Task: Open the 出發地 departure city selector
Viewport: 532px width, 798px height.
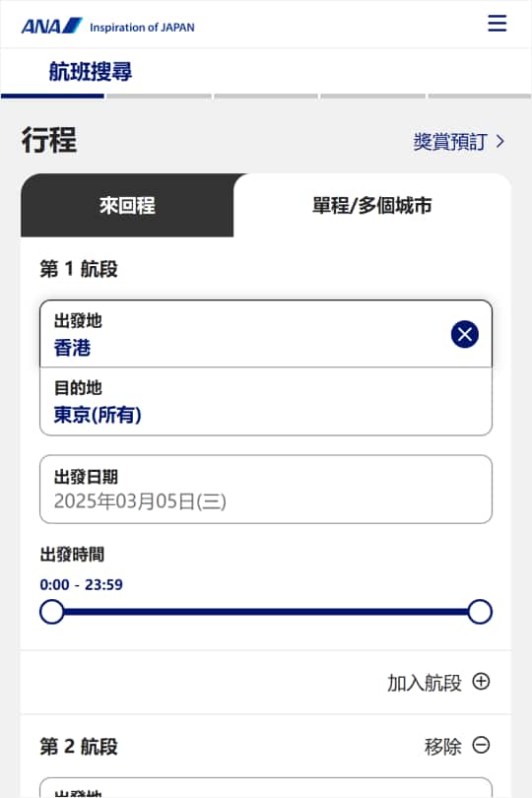Action: click(266, 334)
